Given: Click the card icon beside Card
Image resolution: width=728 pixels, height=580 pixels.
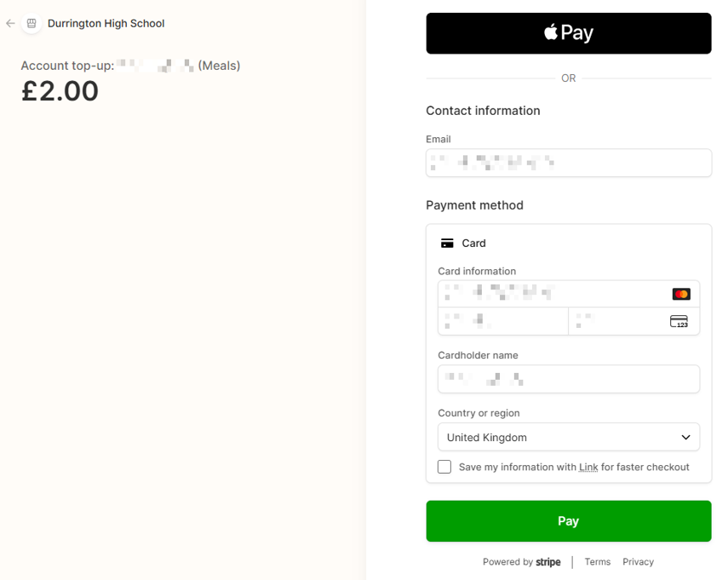Looking at the screenshot, I should [x=447, y=244].
